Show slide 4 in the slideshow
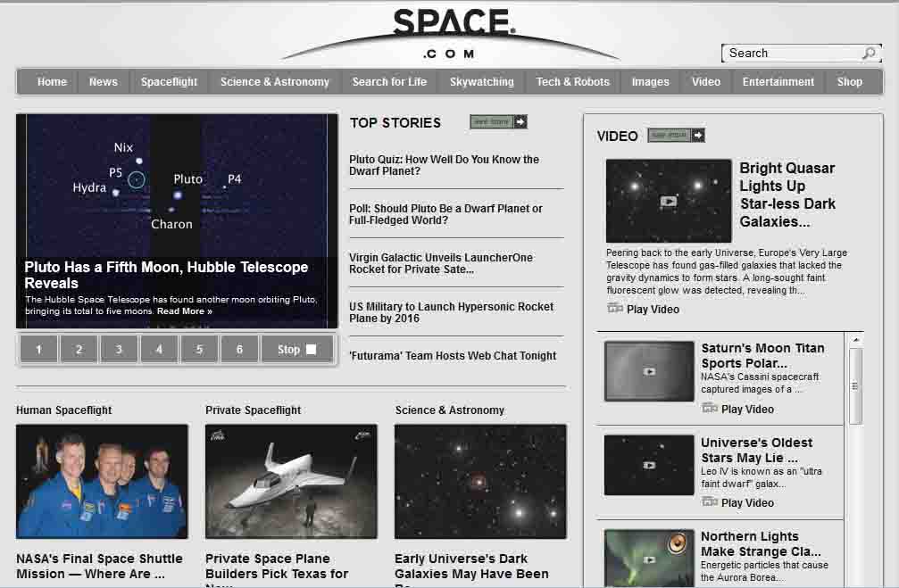This screenshot has width=899, height=588. [159, 350]
